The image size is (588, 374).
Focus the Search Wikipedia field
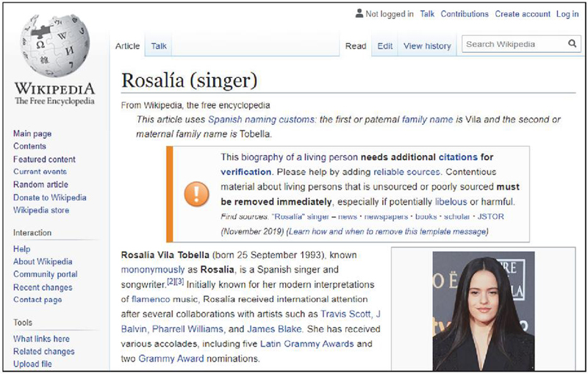521,44
